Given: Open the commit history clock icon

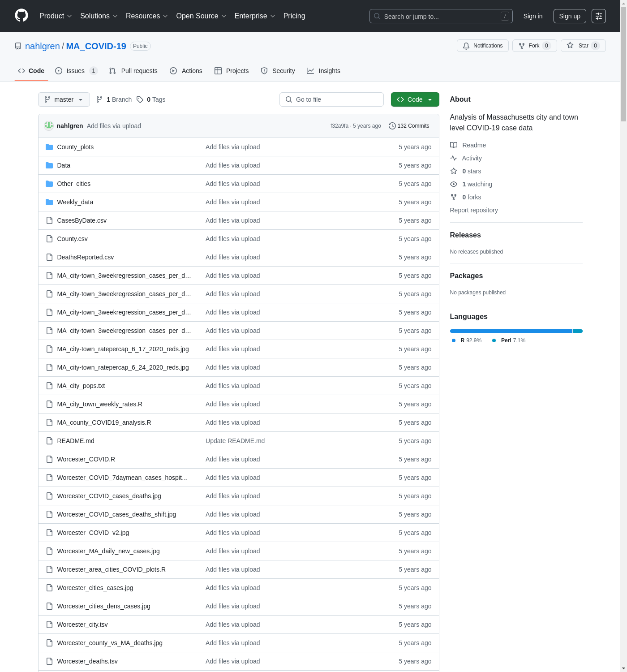Looking at the screenshot, I should [x=392, y=126].
